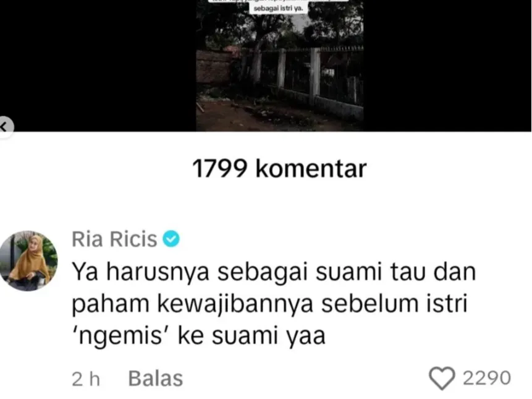Screen dimensions: 532x399
Task: Go back using the left chevron arrow
Action: 5,127
